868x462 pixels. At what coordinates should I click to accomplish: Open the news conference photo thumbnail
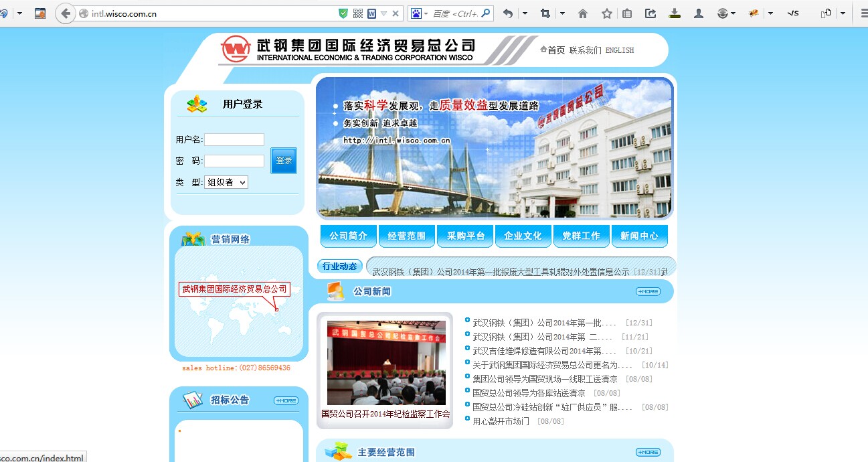[x=386, y=362]
